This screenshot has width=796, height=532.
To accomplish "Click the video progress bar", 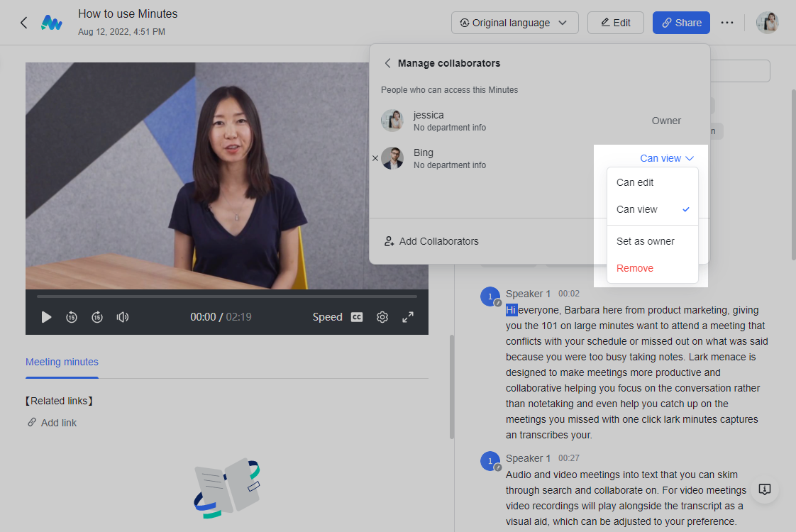I will pyautogui.click(x=227, y=297).
